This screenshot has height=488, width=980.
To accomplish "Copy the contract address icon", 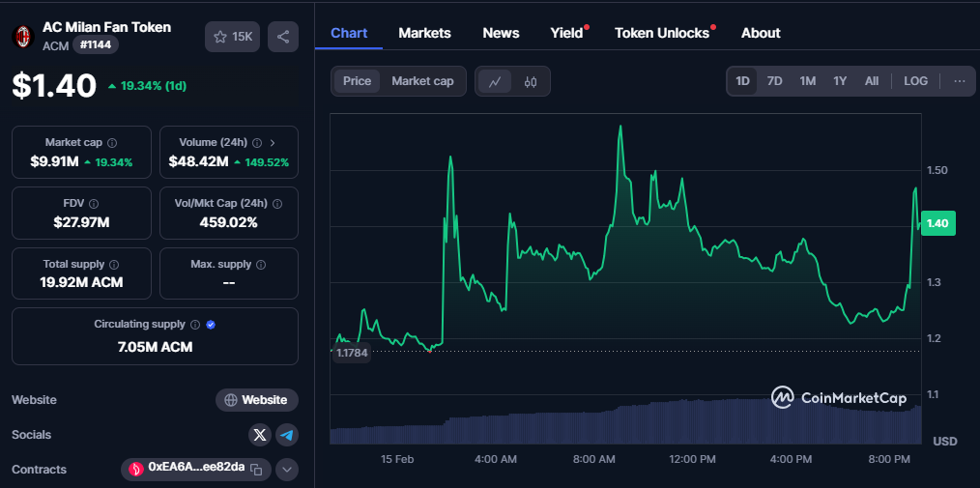I will [256, 470].
